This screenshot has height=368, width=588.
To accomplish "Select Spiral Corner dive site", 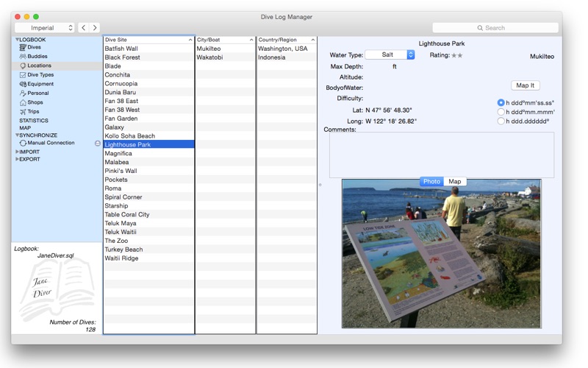I will coord(148,197).
